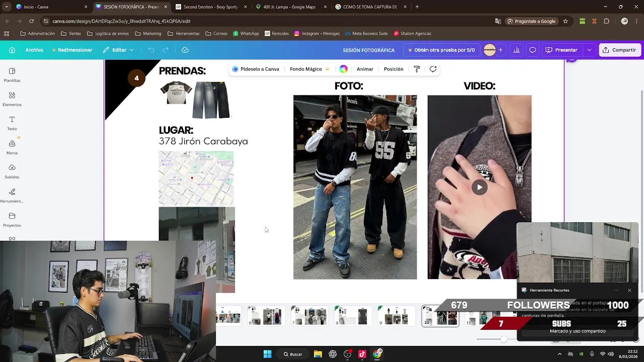The height and width of the screenshot is (362, 644).
Task: Switch to the Second Emotion tab
Action: tap(212, 7)
